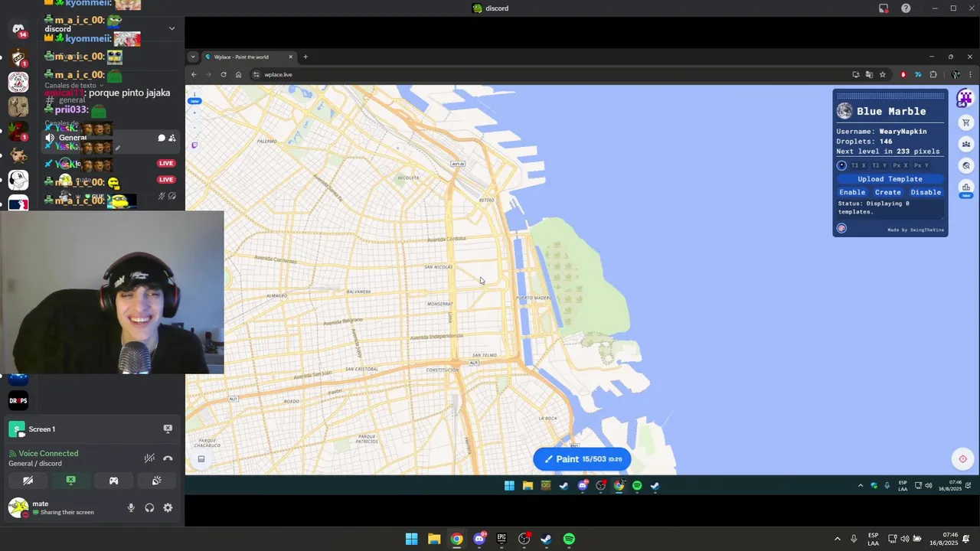Disconnect from the Discord voice channel
The height and width of the screenshot is (551, 980).
168,458
